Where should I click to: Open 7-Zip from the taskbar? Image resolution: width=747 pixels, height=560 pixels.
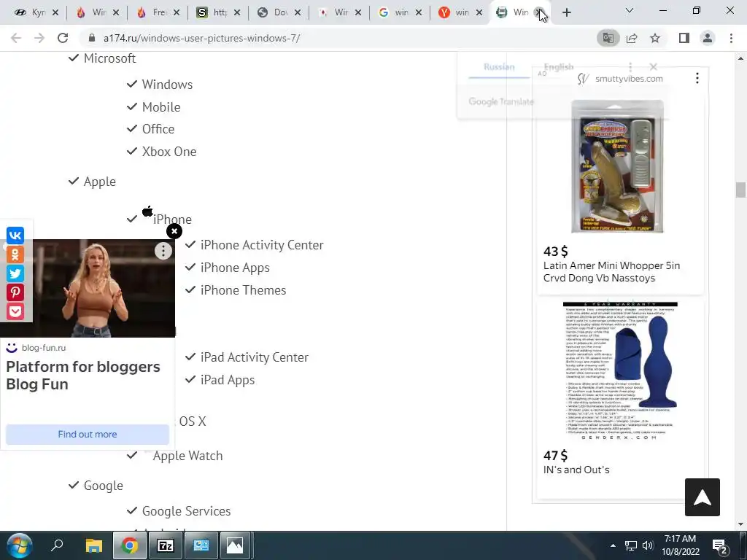166,545
